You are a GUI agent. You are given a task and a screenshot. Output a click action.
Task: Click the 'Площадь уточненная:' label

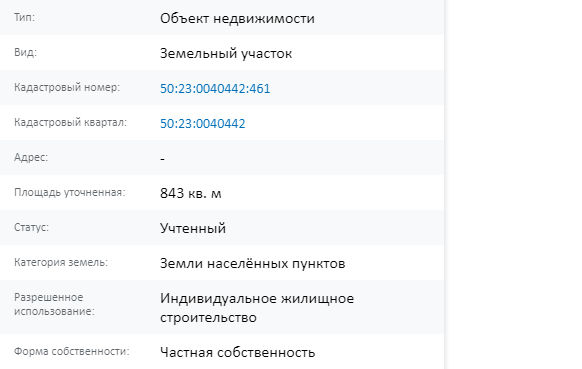pyautogui.click(x=70, y=192)
